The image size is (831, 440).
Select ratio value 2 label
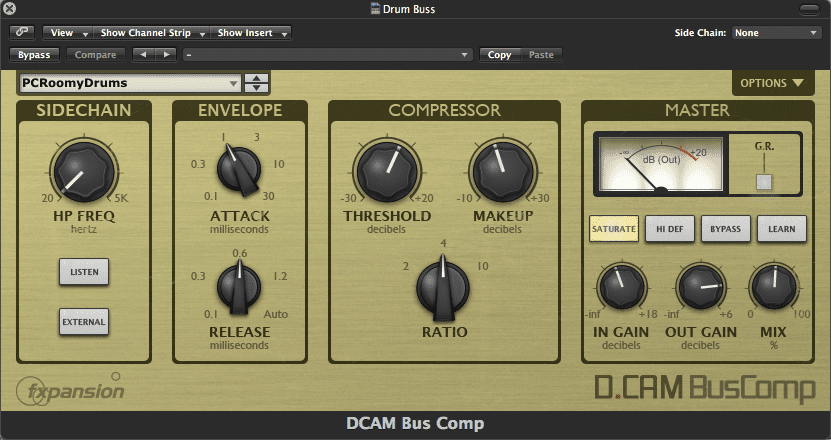406,266
